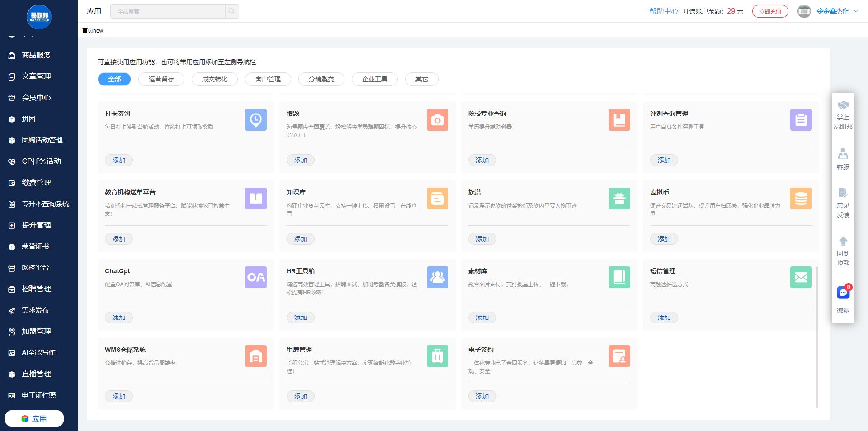Open the ChatGpt QA icon
This screenshot has height=431, width=868.
click(x=255, y=277)
